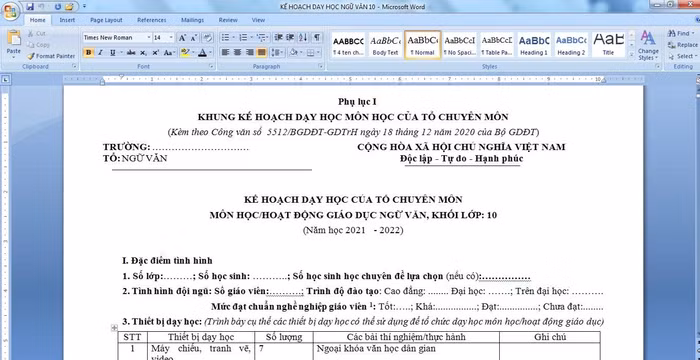Open Line Spacing options

[277, 53]
